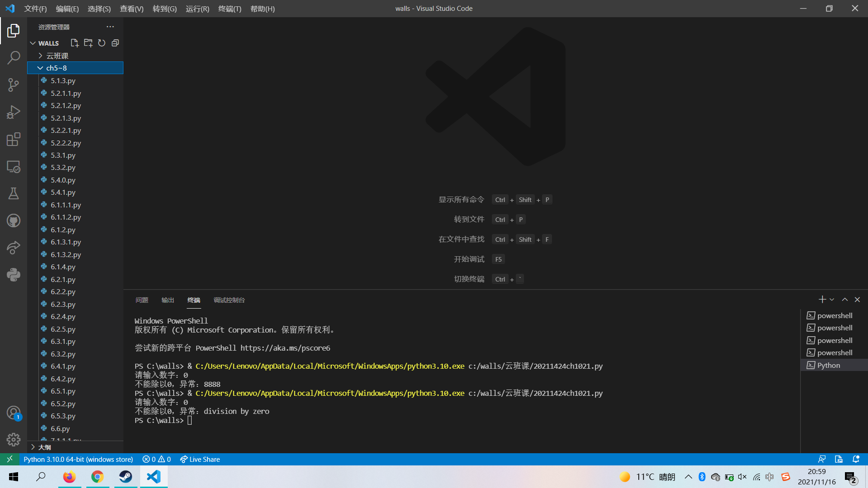Open 6.1.3.1.py in the explorer

(66, 242)
